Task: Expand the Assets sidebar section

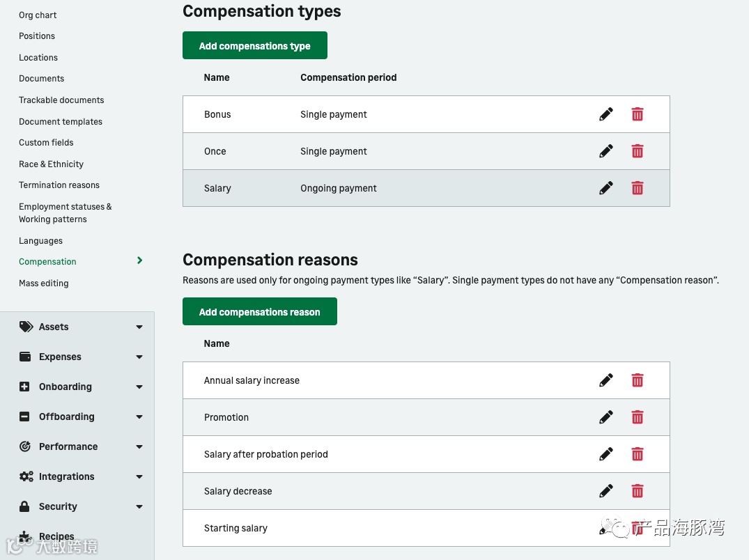Action: [x=139, y=327]
